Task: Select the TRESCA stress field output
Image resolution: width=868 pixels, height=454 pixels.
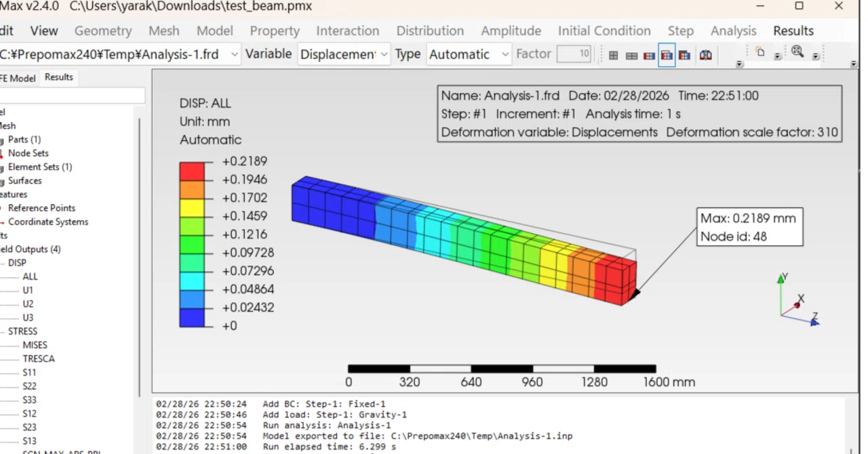Action: [39, 358]
